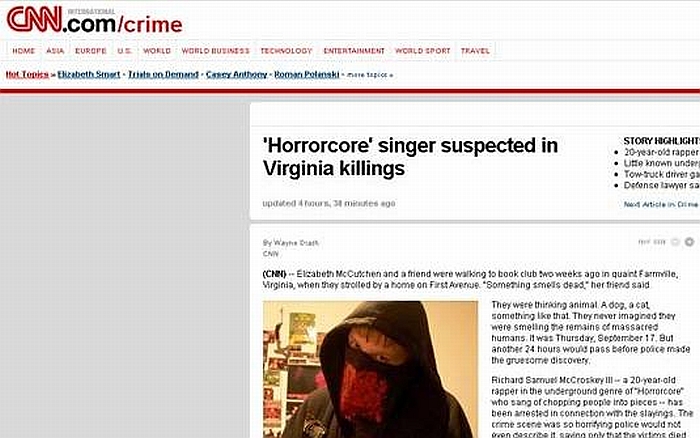This screenshot has height=438, width=700.
Task: Navigate to the TECHNOLOGY section
Action: point(286,51)
